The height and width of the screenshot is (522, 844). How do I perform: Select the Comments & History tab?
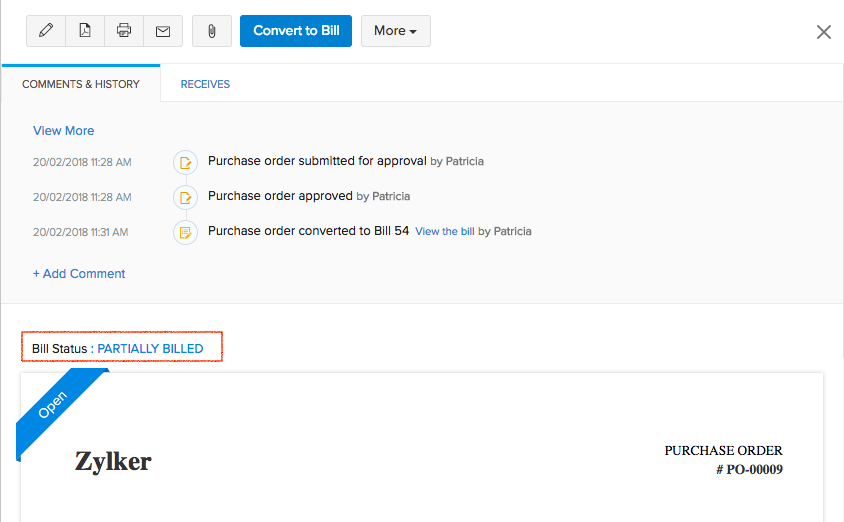point(81,84)
